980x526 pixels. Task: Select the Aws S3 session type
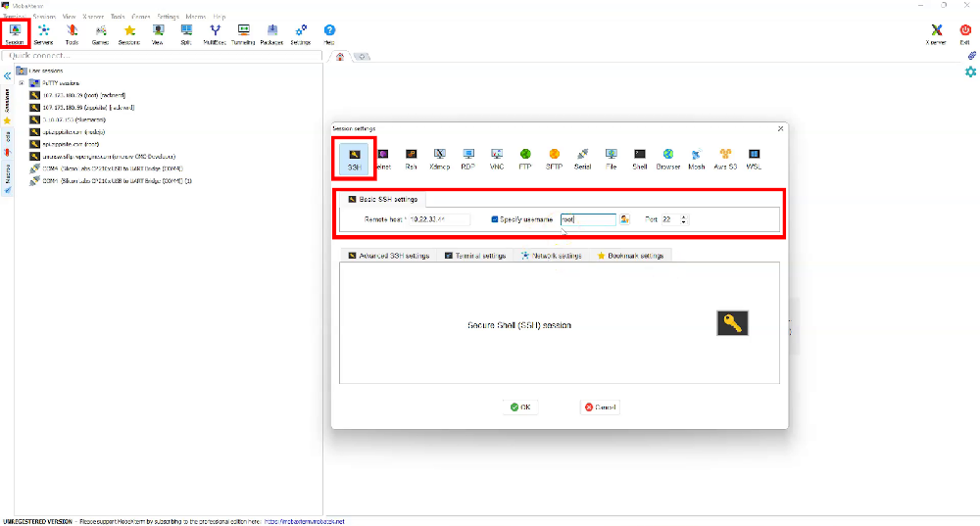(725, 160)
